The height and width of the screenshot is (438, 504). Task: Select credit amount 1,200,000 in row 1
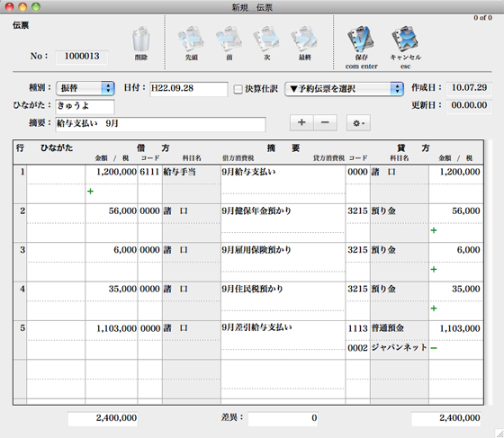[460, 172]
